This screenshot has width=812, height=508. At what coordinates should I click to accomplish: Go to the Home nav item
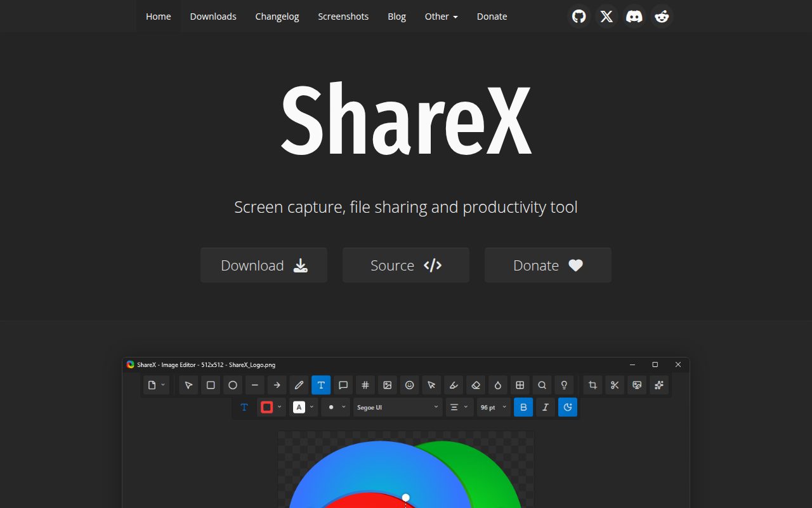158,17
